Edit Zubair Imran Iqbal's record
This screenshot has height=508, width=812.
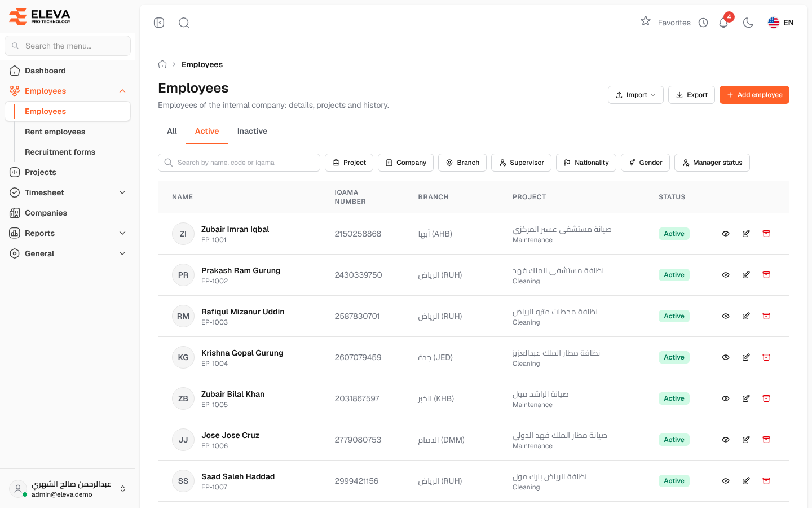(746, 234)
